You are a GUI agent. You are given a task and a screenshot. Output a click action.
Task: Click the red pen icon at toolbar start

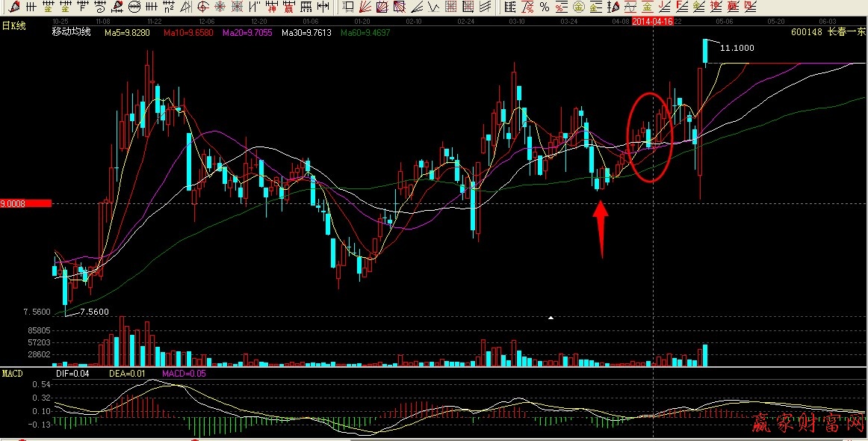point(13,7)
